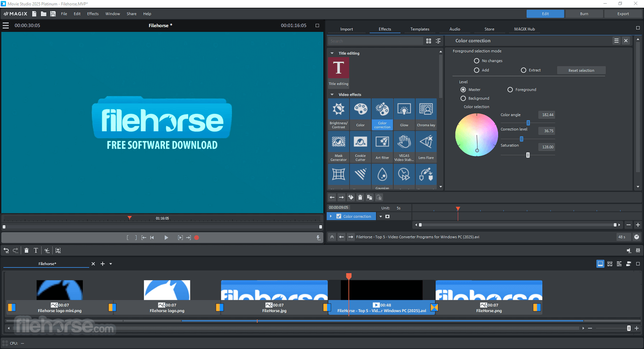Click the Burn button
This screenshot has width=644, height=349.
(584, 14)
